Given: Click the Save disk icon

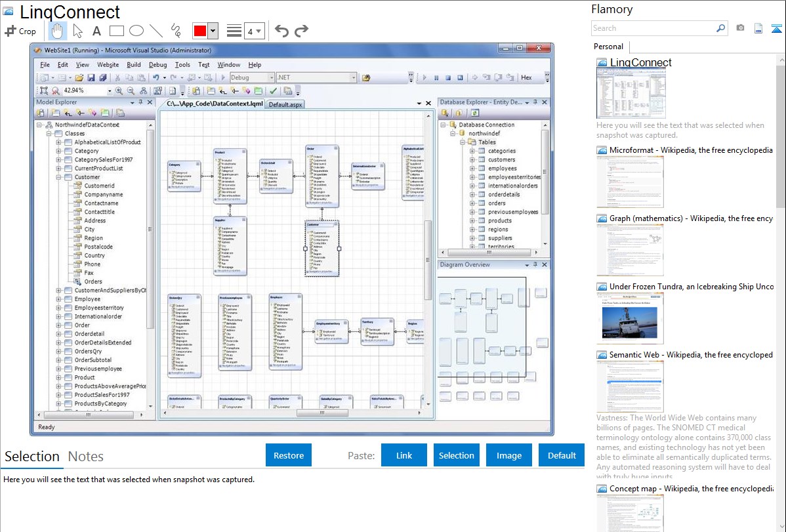Looking at the screenshot, I should [91, 77].
